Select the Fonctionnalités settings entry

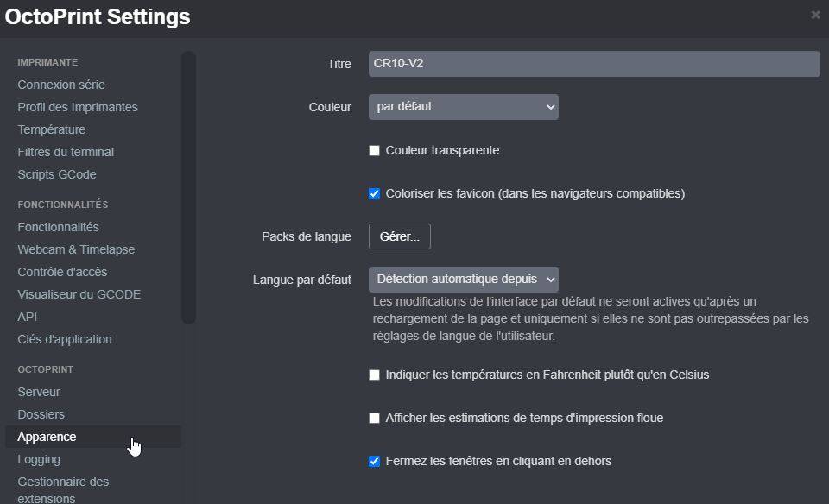tap(58, 227)
